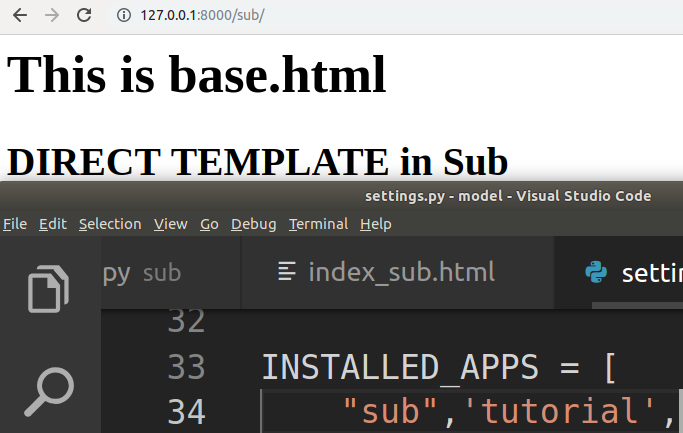Click line number 32 in the editor
The width and height of the screenshot is (683, 433).
(186, 321)
